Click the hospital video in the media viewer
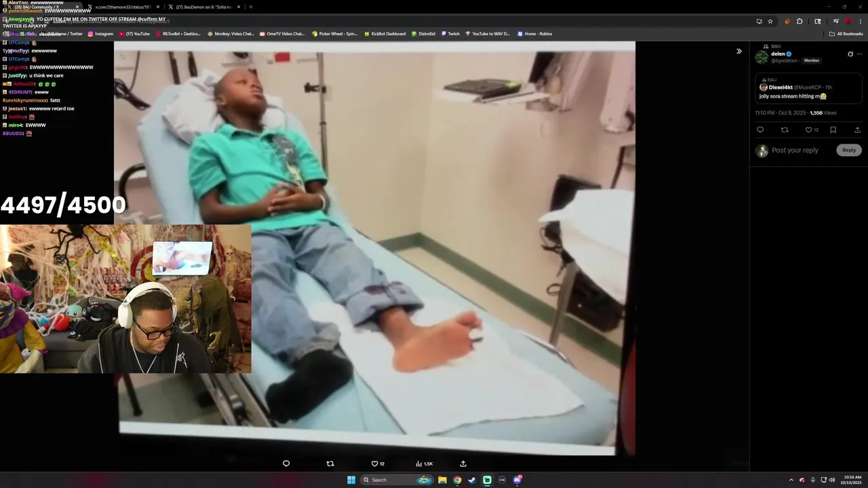 pos(374,248)
